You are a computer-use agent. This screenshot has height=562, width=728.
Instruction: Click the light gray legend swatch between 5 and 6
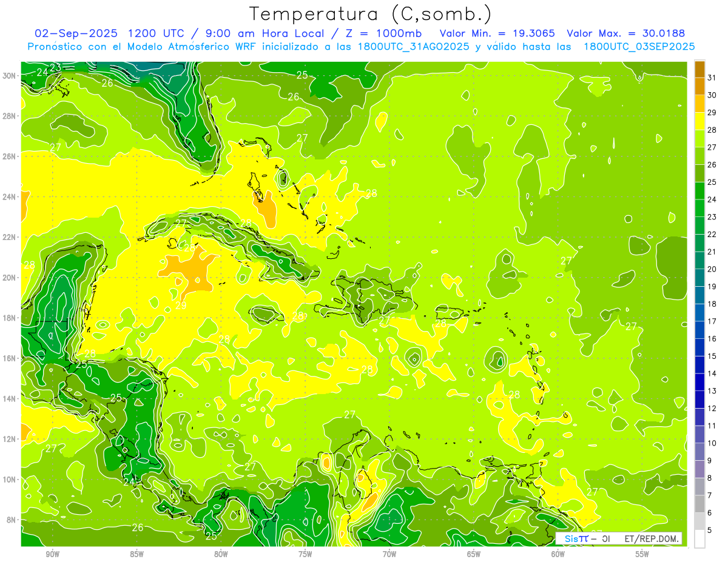pos(700,521)
